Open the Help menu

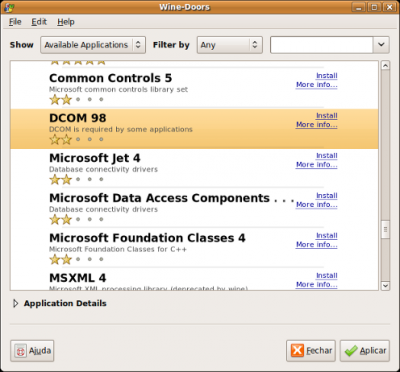66,22
